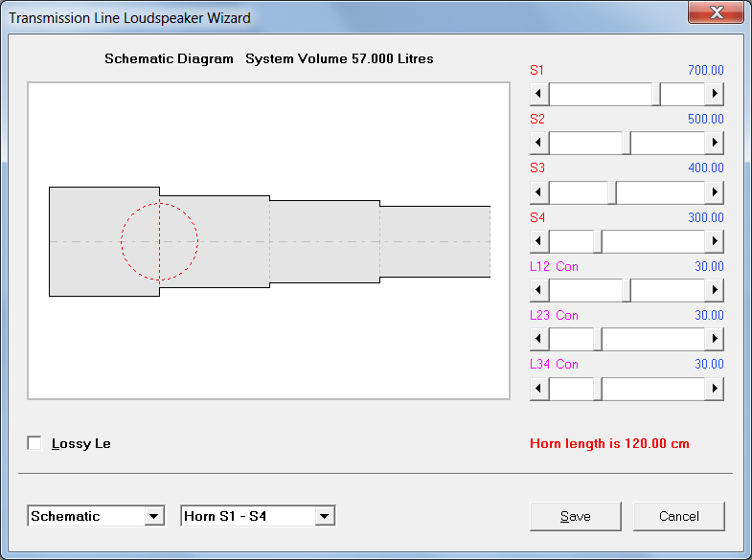Click the L23 Con label
The height and width of the screenshot is (560, 752).
tap(554, 315)
